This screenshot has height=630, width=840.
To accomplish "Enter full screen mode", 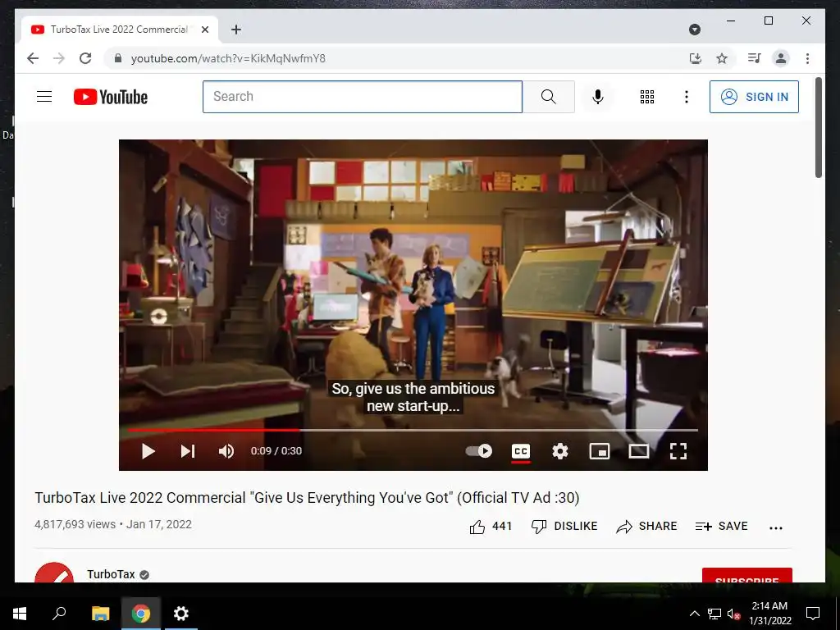I will [678, 451].
